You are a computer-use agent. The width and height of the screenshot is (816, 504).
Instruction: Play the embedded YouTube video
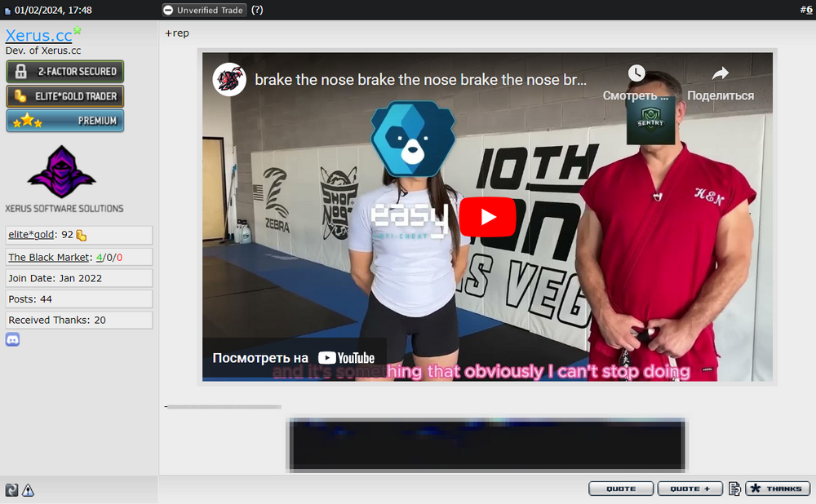point(487,216)
